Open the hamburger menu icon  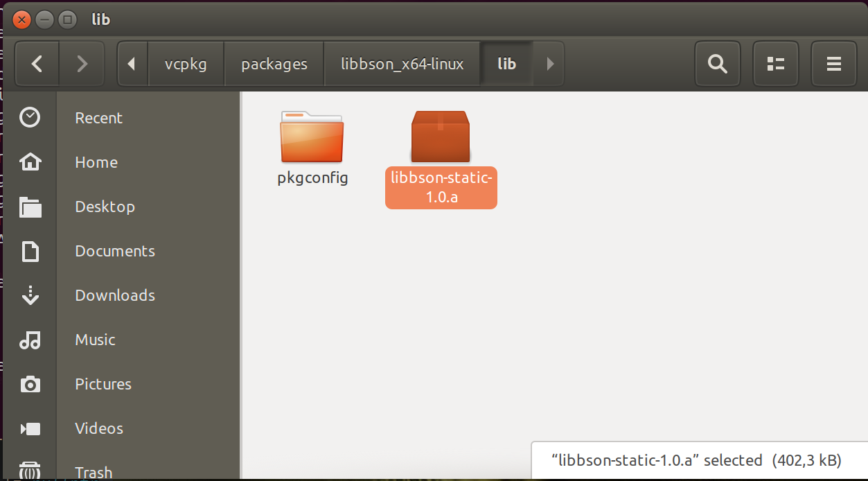tap(834, 64)
